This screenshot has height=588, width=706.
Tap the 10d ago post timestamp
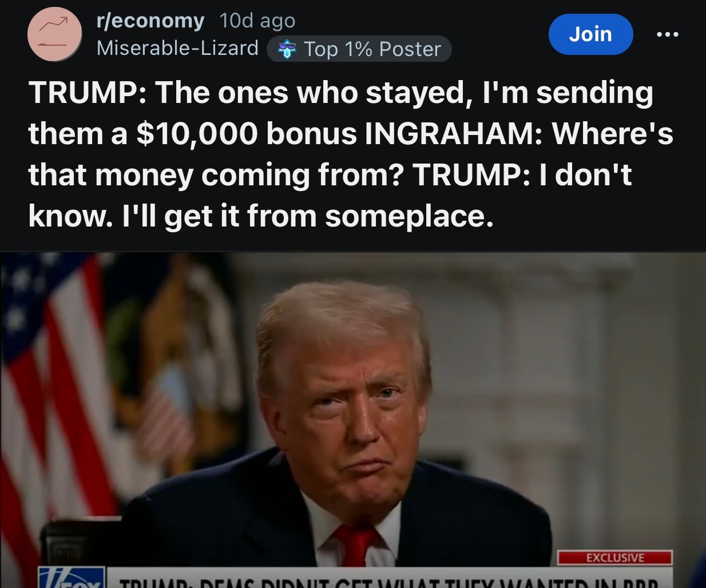(x=257, y=21)
